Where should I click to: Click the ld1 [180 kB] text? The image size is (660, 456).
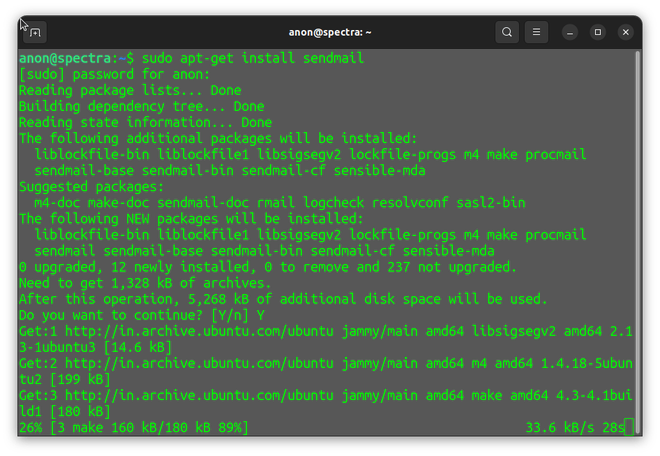(65, 411)
